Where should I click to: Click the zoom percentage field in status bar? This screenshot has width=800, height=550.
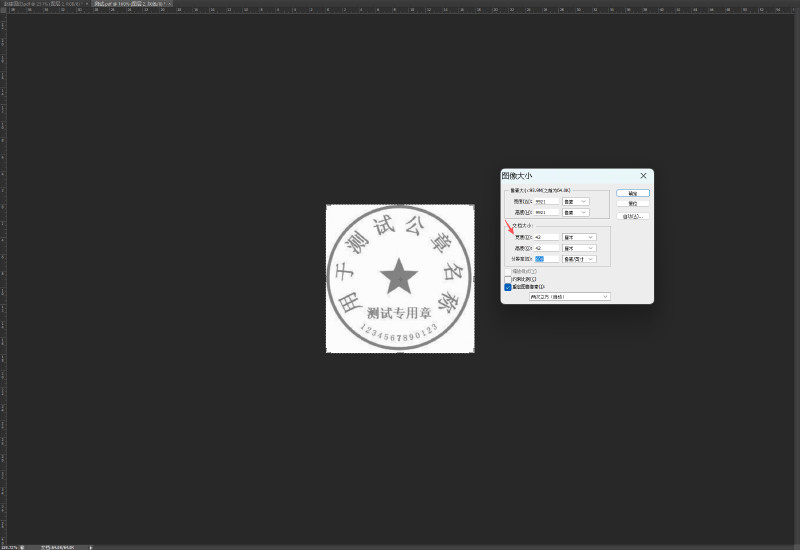click(10, 547)
